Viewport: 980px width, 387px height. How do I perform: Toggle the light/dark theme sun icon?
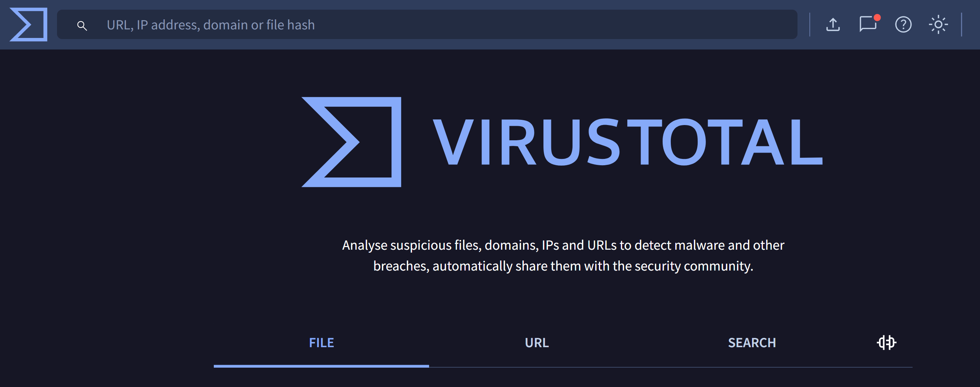pyautogui.click(x=938, y=25)
